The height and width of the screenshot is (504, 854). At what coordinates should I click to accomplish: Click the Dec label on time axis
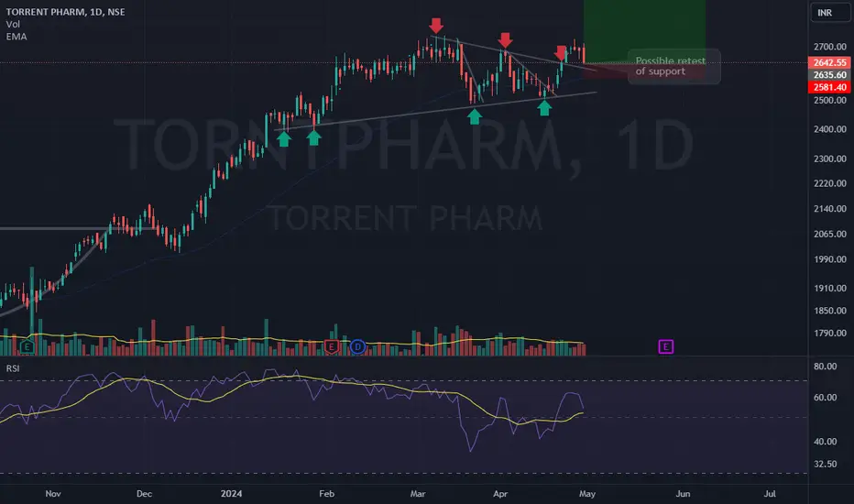144,494
